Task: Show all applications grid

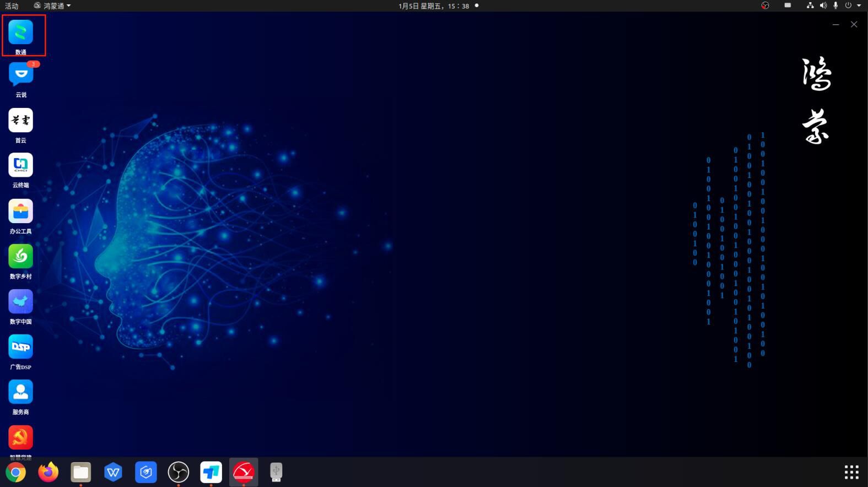Action: tap(851, 472)
